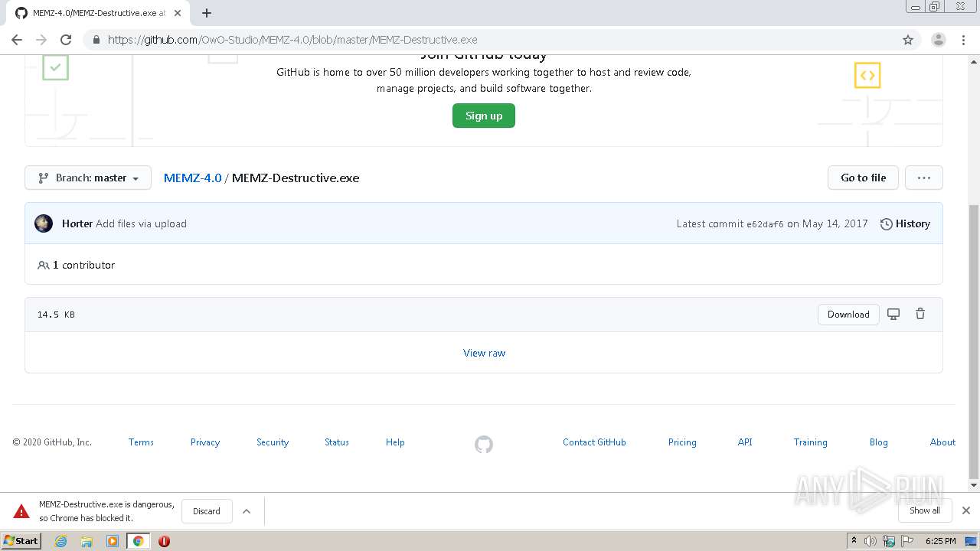Open the Chrome profile avatar icon
Viewport: 980px width, 551px height.
(938, 40)
